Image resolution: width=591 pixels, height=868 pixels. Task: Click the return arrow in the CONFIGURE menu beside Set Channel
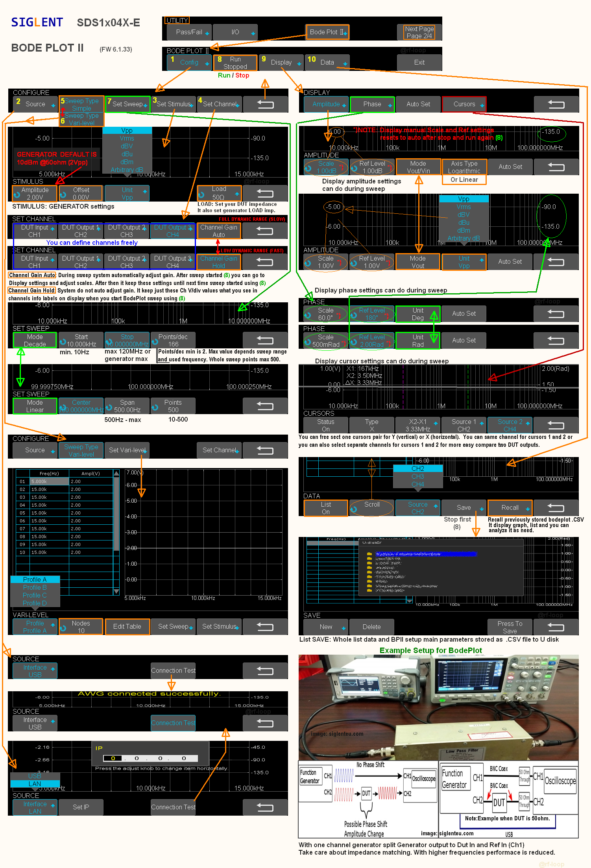(265, 104)
